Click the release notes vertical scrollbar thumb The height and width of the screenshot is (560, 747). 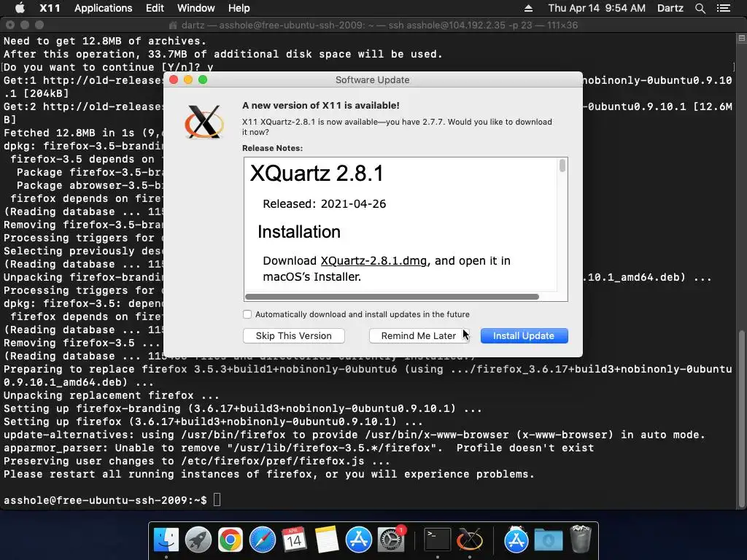pos(562,166)
